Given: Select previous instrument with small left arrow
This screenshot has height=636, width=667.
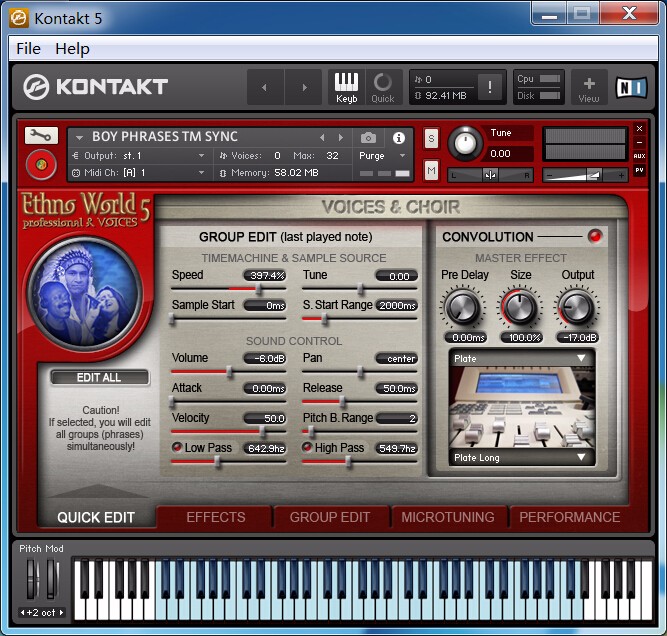Looking at the screenshot, I should click(322, 137).
